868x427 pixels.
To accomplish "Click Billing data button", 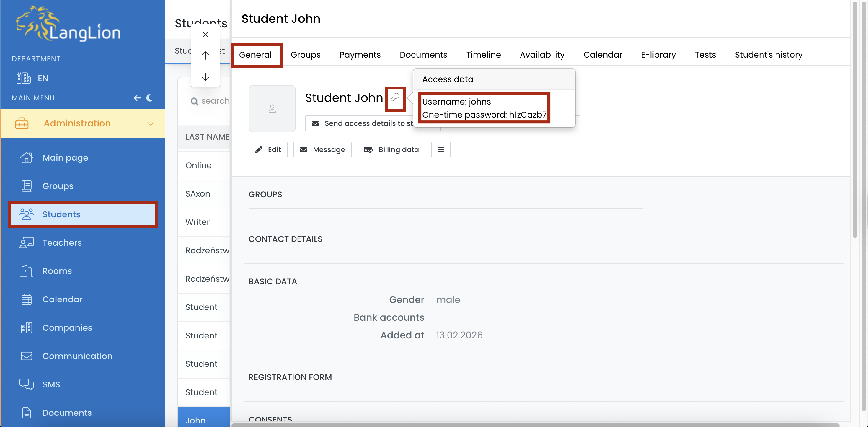I will click(x=391, y=150).
